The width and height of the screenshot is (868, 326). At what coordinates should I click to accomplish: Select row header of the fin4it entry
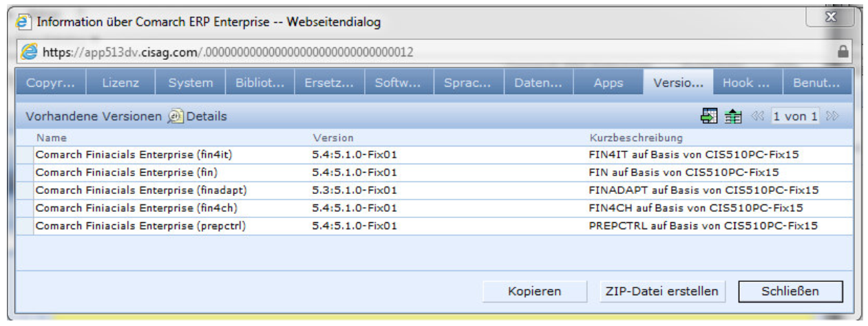(25, 155)
